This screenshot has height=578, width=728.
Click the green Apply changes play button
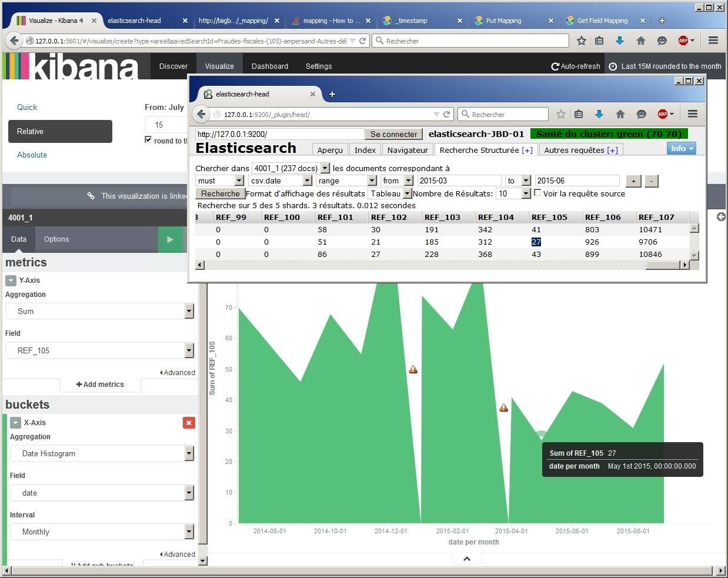170,239
